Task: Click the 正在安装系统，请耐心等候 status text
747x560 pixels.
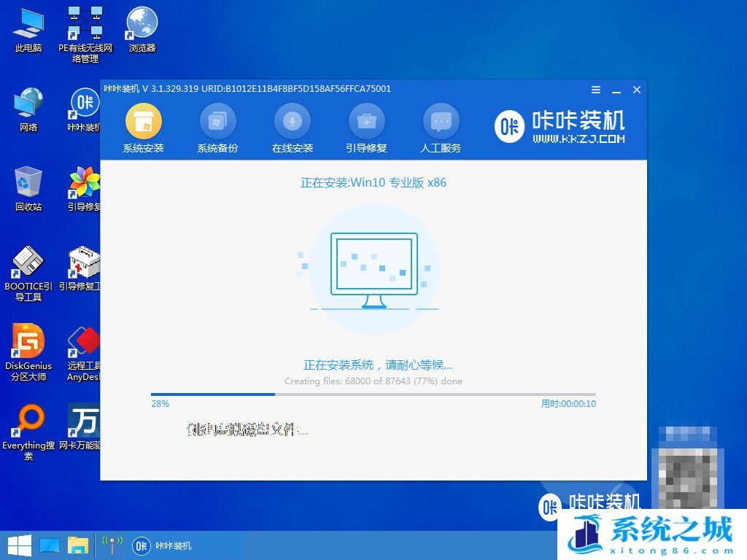Action: [378, 365]
